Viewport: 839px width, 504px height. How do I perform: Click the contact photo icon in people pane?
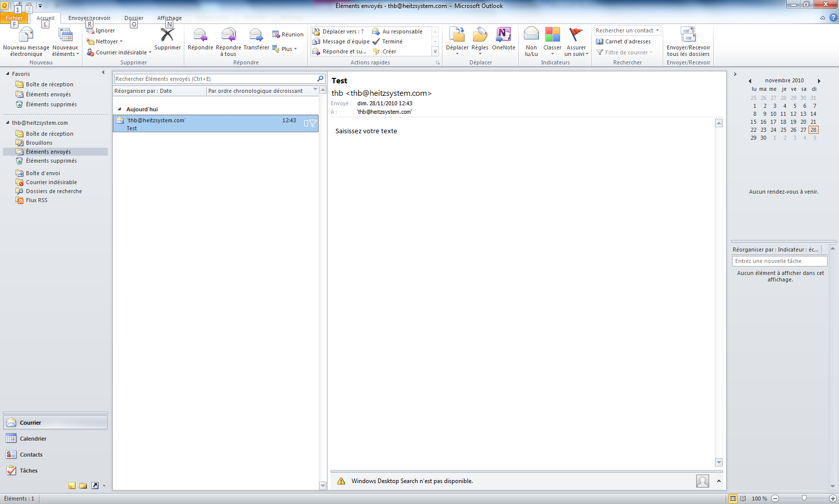[x=702, y=481]
